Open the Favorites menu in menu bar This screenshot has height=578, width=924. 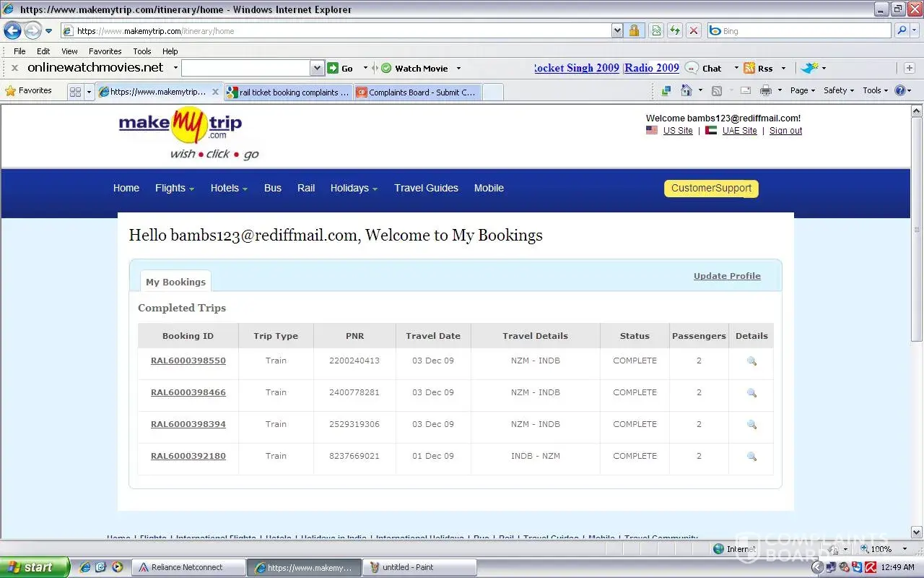click(105, 51)
